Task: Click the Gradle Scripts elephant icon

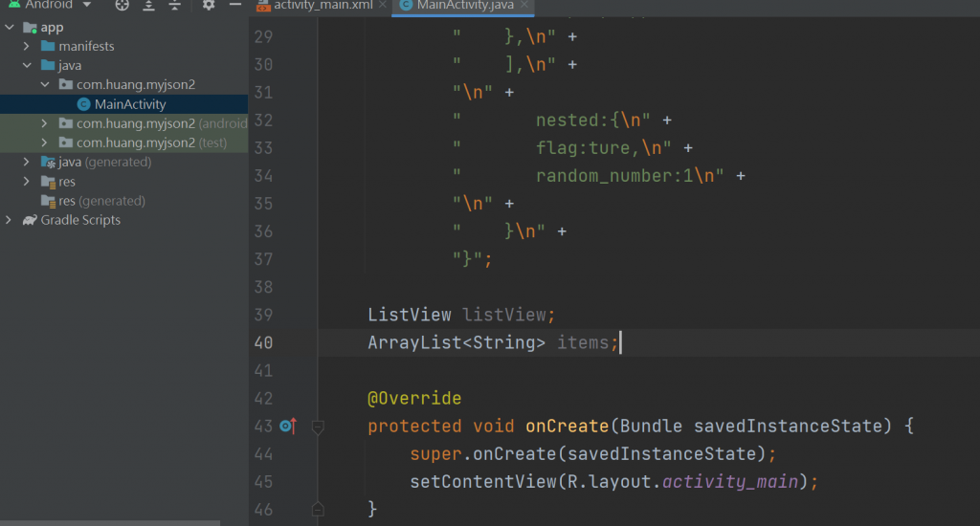Action: (x=30, y=220)
